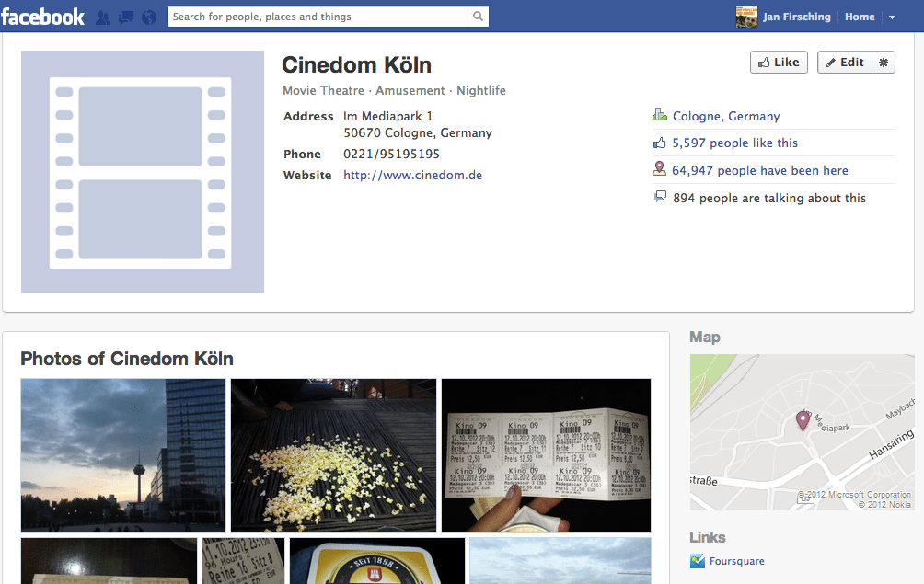Like the Cinedom Köln page
Screen dimensions: 924x584
click(x=779, y=62)
